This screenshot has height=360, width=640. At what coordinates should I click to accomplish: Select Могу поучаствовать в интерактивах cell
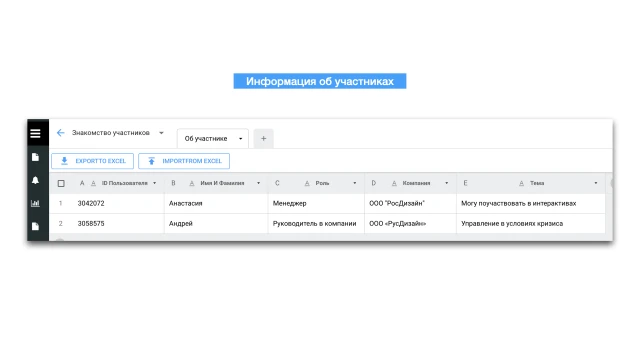point(531,203)
